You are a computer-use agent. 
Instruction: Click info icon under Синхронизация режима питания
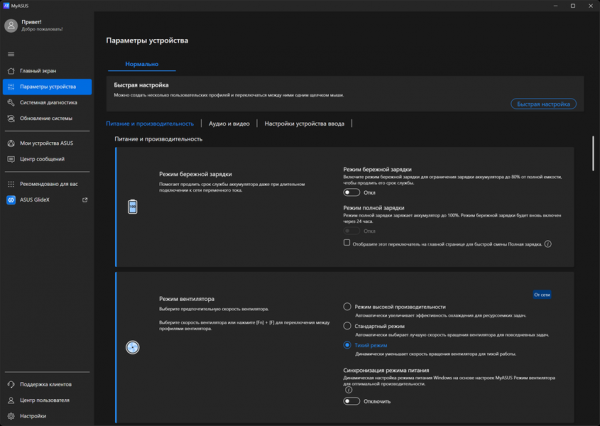(349, 390)
